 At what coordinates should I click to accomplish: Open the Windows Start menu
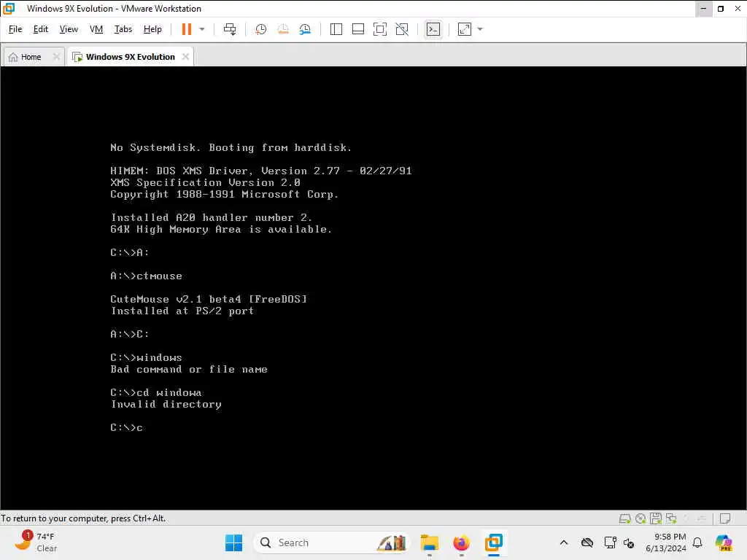pos(233,542)
